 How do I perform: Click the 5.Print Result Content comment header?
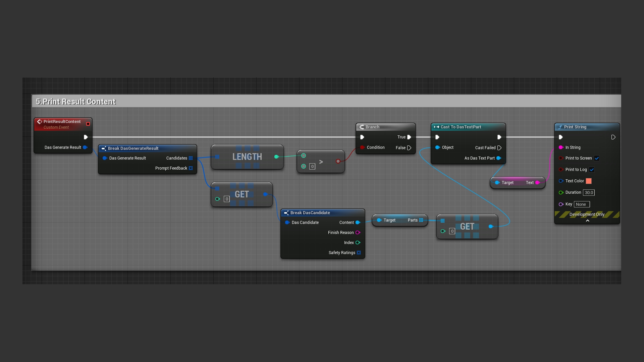pyautogui.click(x=326, y=101)
